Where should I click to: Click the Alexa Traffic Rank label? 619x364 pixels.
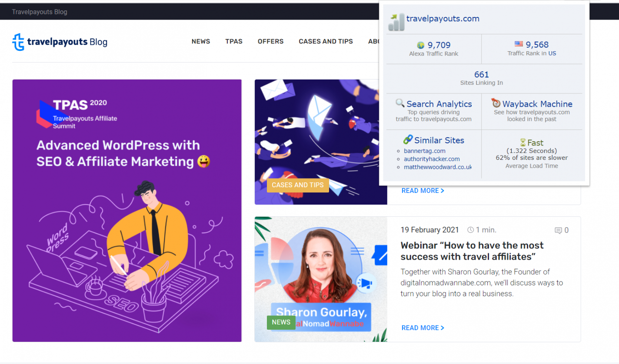pos(434,54)
